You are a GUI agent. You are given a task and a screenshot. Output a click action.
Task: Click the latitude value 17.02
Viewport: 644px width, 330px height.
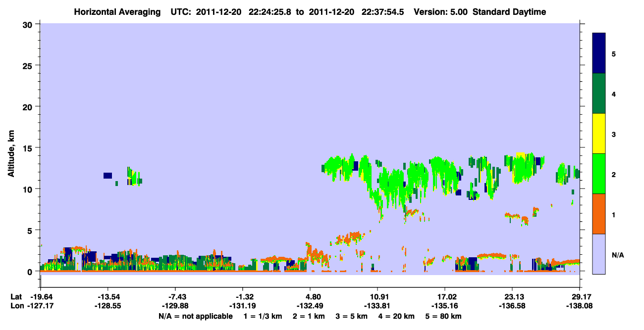[x=445, y=297]
